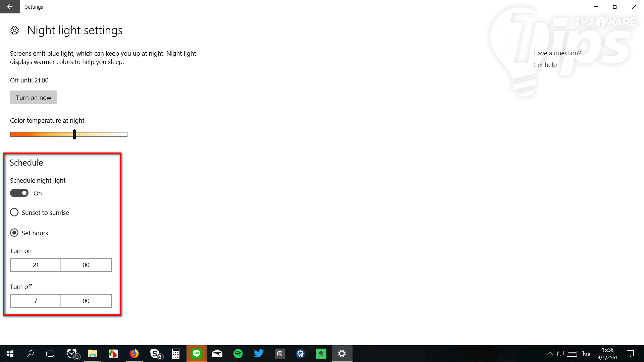Viewport: 644px width, 362px height.
Task: Show hidden system tray icons
Action: coord(550,354)
